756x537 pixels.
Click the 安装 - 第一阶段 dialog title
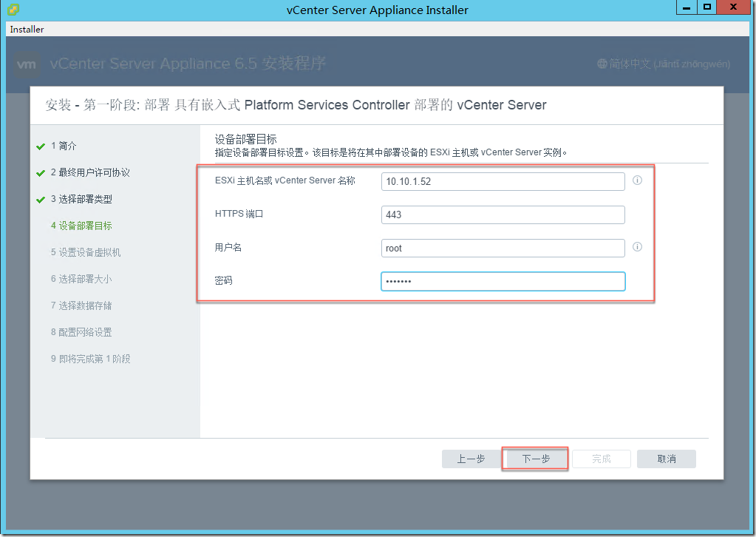pyautogui.click(x=296, y=105)
